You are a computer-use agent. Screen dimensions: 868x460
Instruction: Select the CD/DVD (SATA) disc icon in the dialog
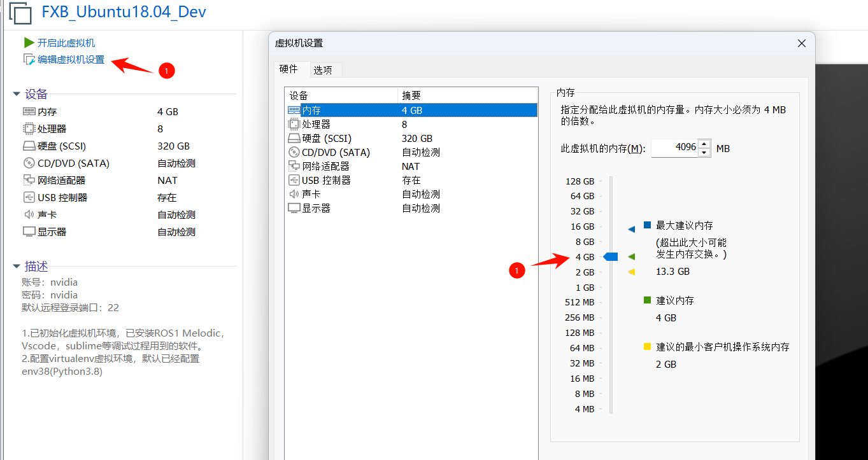(x=294, y=152)
